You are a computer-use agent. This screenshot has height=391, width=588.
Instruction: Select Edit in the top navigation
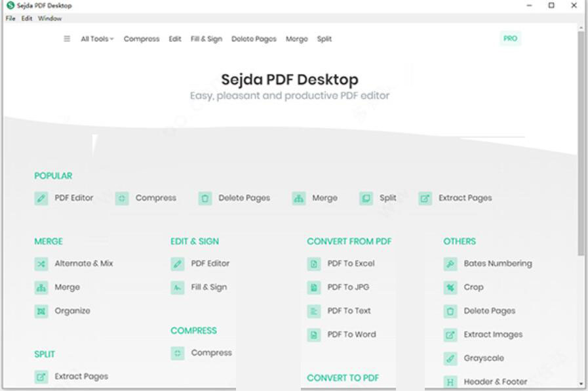coord(175,39)
